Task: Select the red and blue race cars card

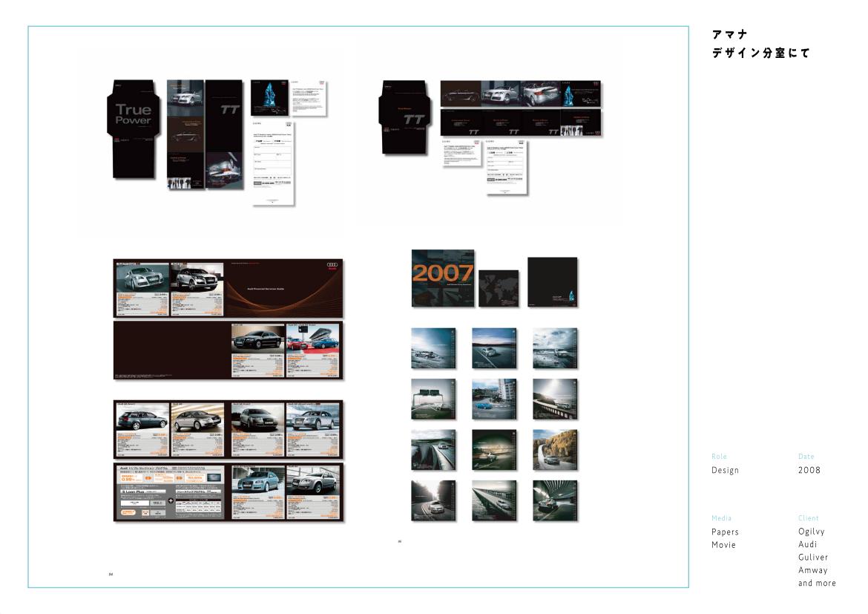Action: [x=312, y=350]
